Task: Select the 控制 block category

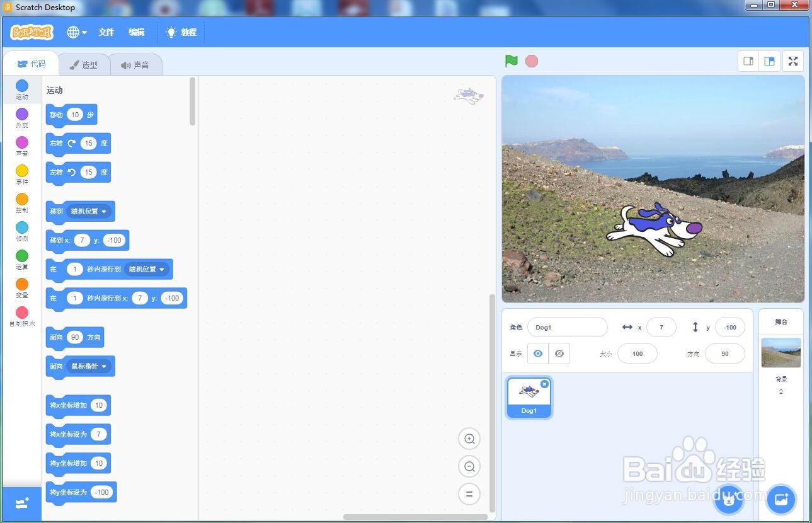Action: (22, 203)
